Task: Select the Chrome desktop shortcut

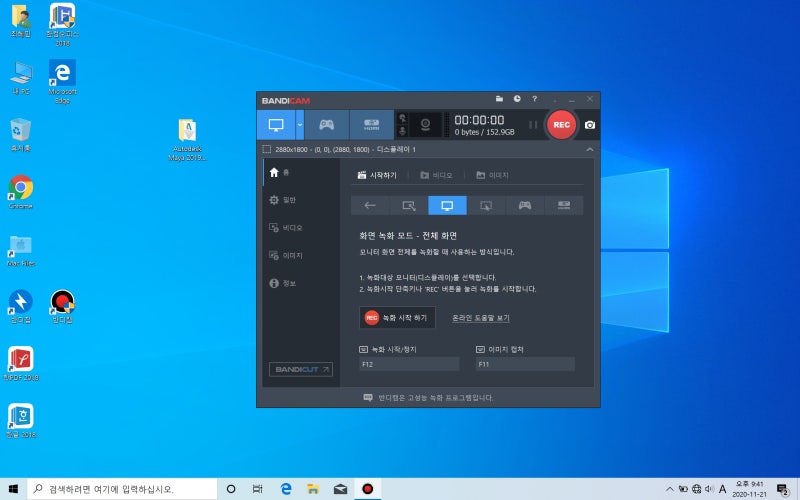Action: (x=21, y=192)
